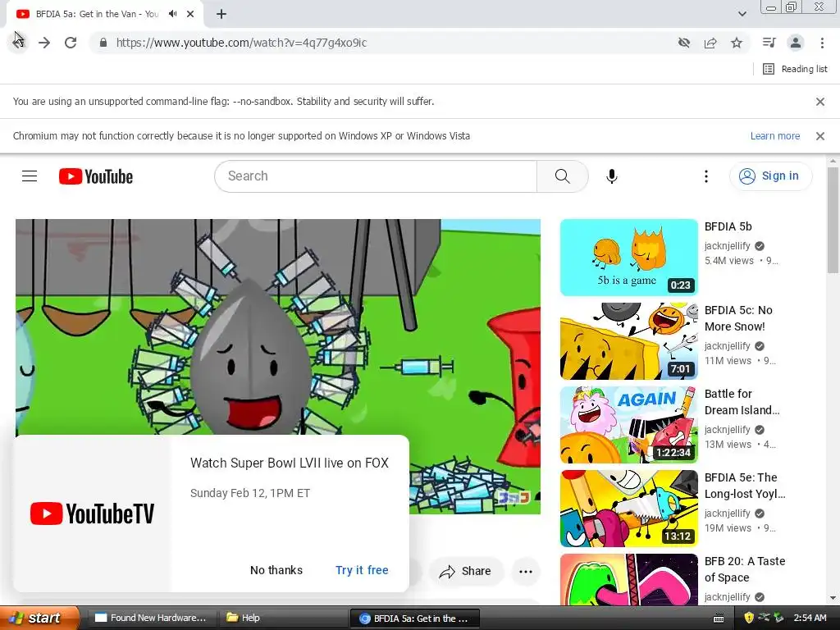
Task: Open the 1:22:34 Battle for Dream Island thumbnail
Action: click(x=629, y=424)
